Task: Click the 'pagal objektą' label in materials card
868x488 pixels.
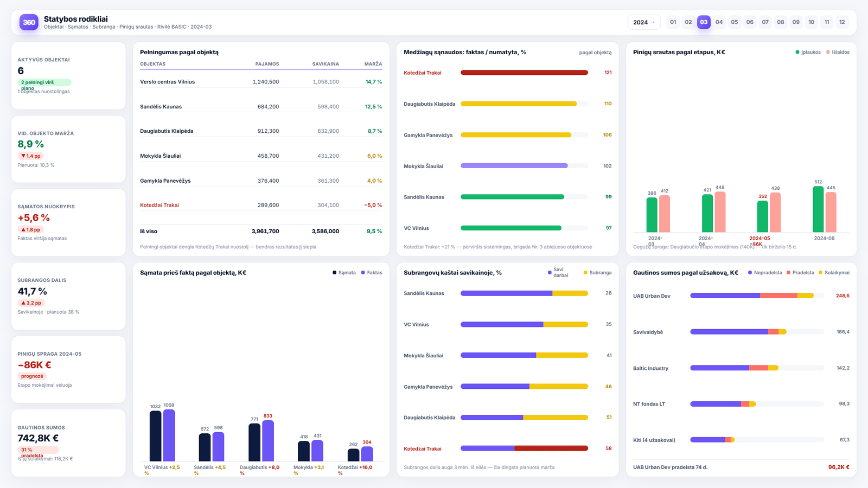Action: click(x=595, y=53)
